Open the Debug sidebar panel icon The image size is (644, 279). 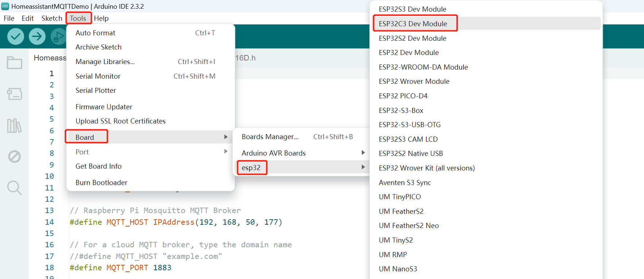[15, 157]
